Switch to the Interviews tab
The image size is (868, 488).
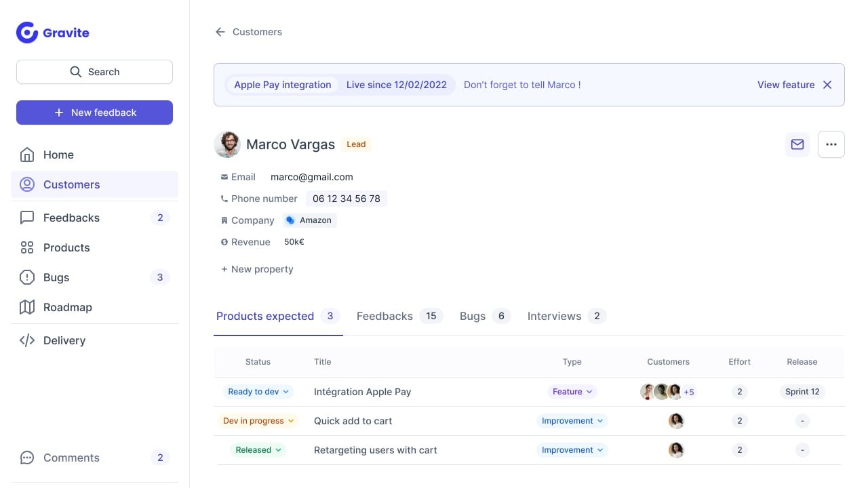pos(554,316)
